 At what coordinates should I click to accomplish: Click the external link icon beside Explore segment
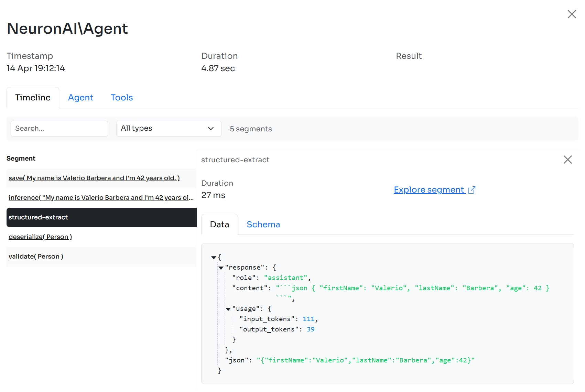pos(472,190)
